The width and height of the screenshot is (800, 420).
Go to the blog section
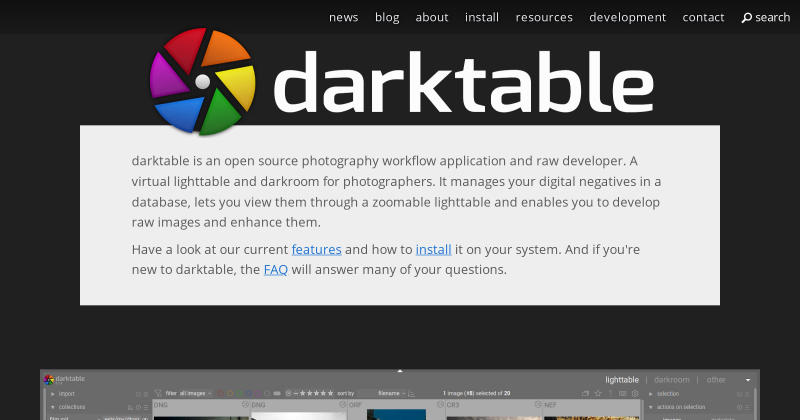(387, 17)
